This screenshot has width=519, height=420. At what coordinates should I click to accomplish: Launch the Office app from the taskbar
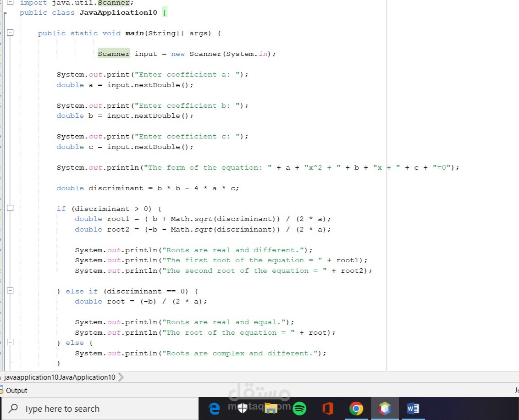point(328,408)
